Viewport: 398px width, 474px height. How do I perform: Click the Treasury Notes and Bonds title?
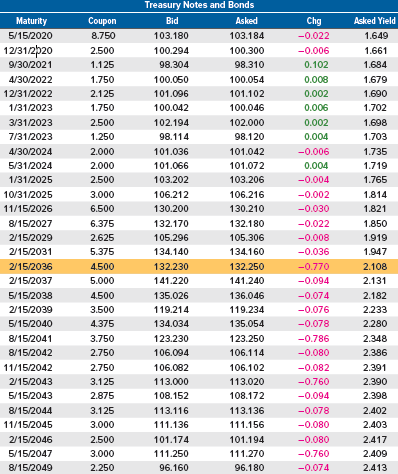[199, 5]
